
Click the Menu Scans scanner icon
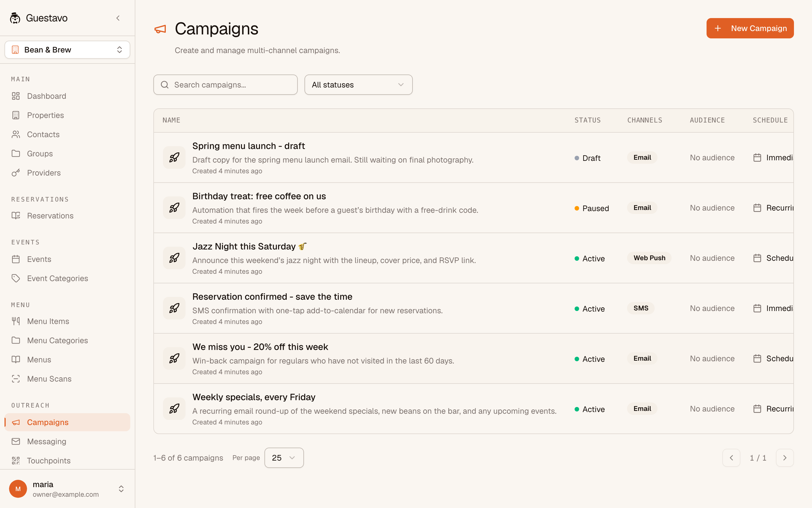click(16, 379)
